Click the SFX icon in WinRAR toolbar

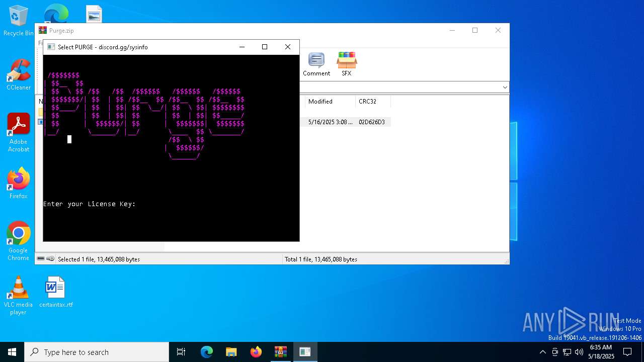pos(347,64)
